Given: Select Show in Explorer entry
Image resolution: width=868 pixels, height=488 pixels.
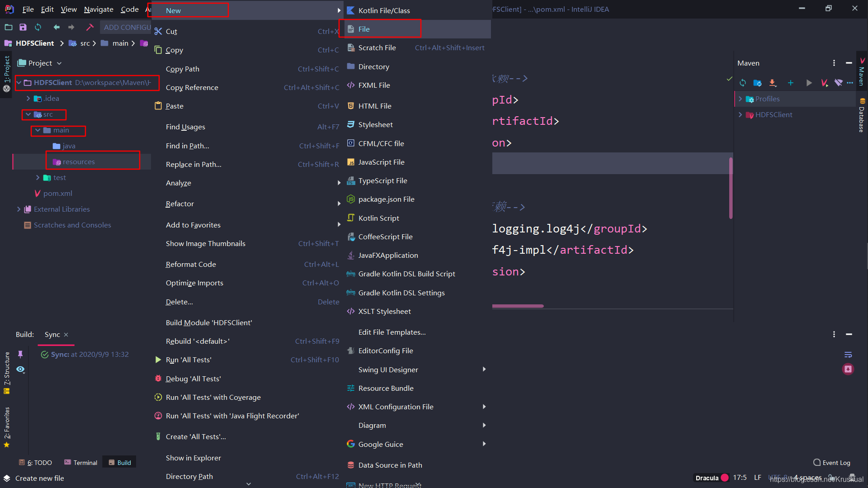Looking at the screenshot, I should coord(247,458).
